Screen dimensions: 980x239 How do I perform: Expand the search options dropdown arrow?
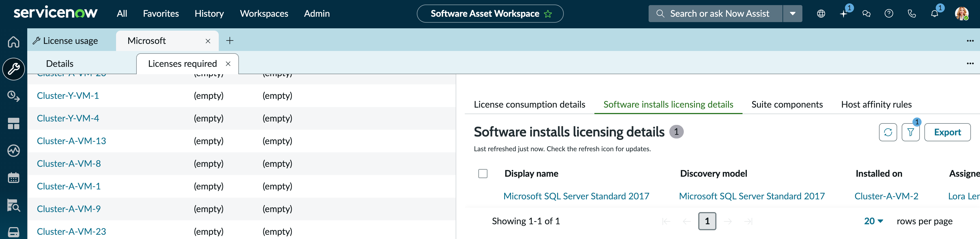click(x=792, y=14)
